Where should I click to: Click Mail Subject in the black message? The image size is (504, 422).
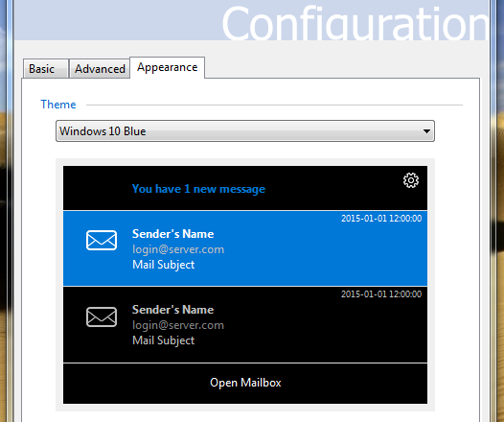(x=163, y=340)
